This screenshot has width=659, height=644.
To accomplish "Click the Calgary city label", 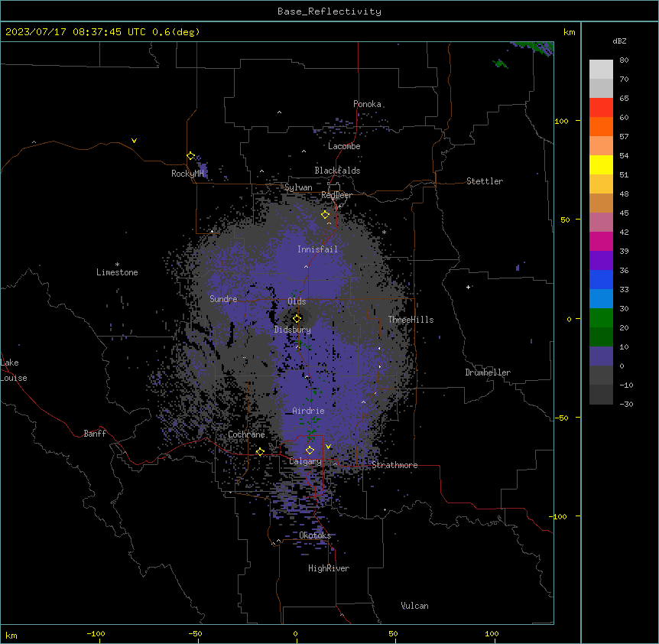I will 305,461.
